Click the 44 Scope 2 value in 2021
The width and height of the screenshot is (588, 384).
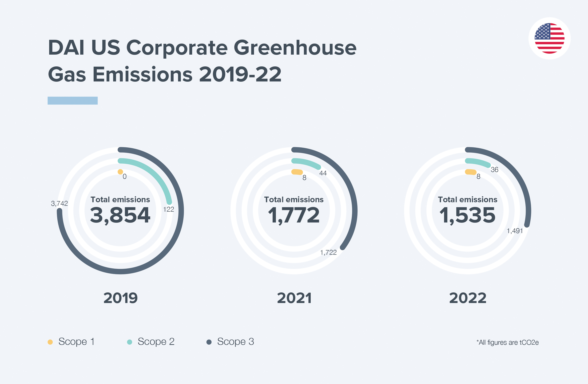point(323,173)
